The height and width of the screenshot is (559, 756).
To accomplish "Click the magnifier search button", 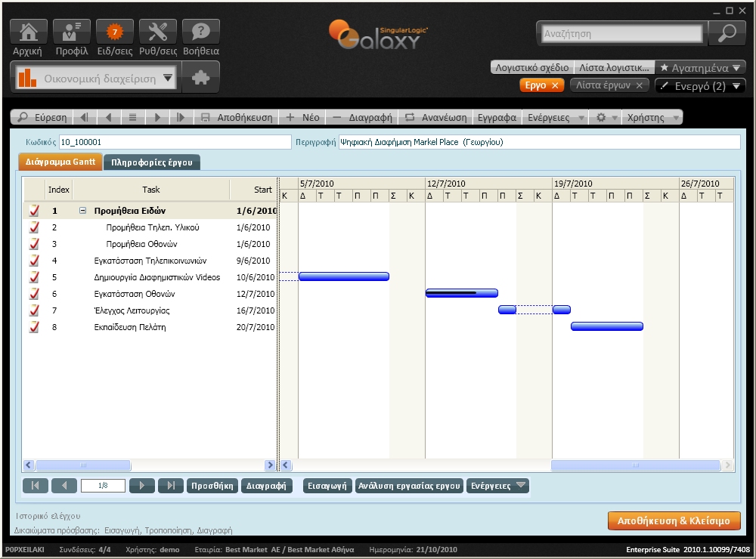I will (727, 33).
